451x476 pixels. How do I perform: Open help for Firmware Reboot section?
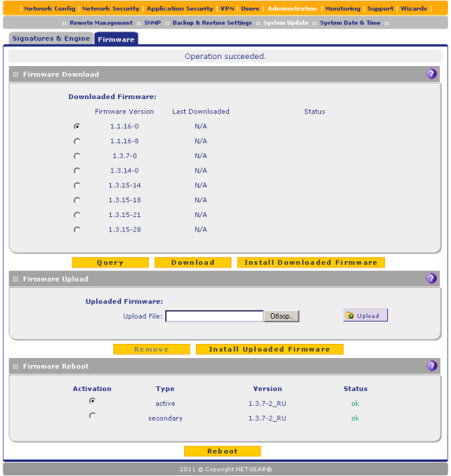click(x=431, y=366)
